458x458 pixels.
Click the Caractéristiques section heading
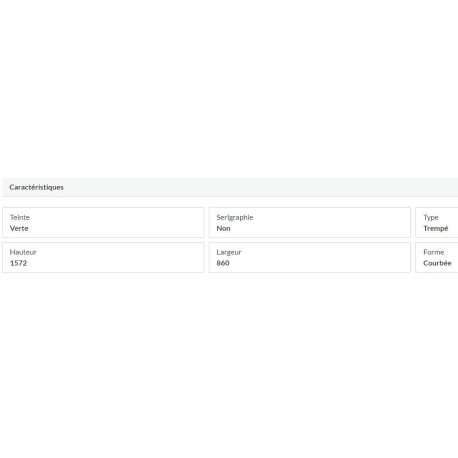(36, 187)
